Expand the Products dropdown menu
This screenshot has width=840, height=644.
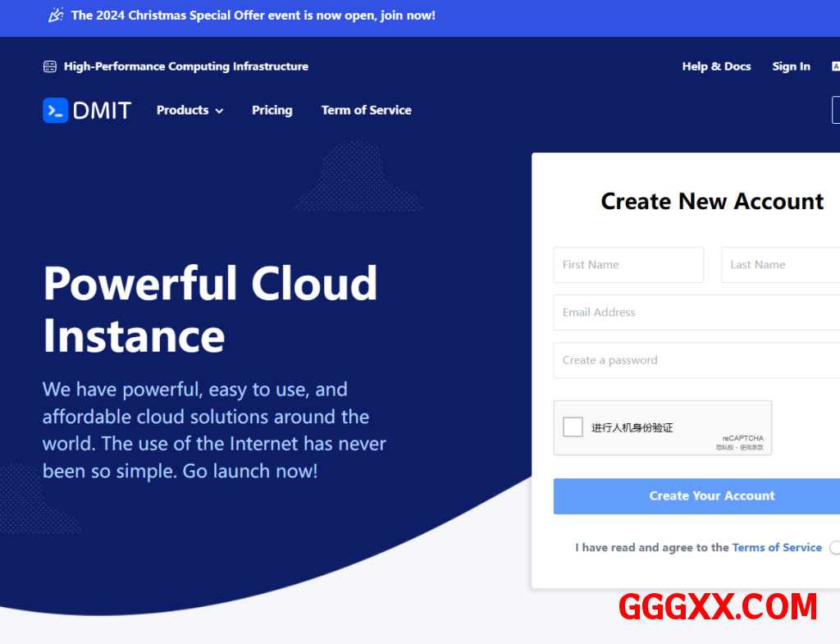click(183, 111)
